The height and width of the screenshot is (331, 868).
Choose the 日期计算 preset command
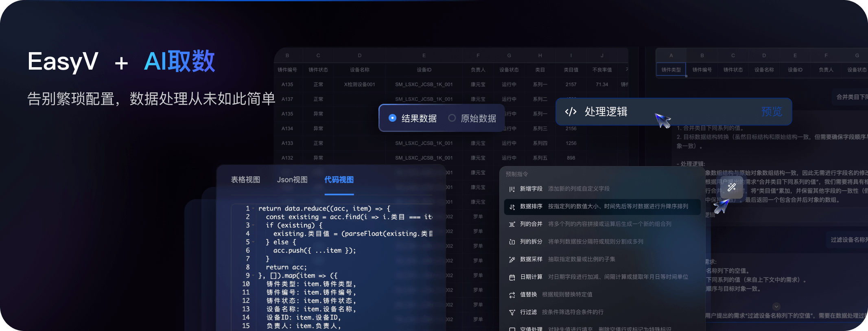(x=602, y=277)
